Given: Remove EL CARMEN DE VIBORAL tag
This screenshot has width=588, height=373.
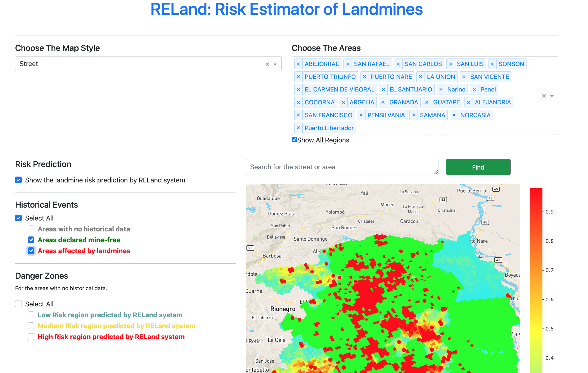Looking at the screenshot, I should point(298,90).
